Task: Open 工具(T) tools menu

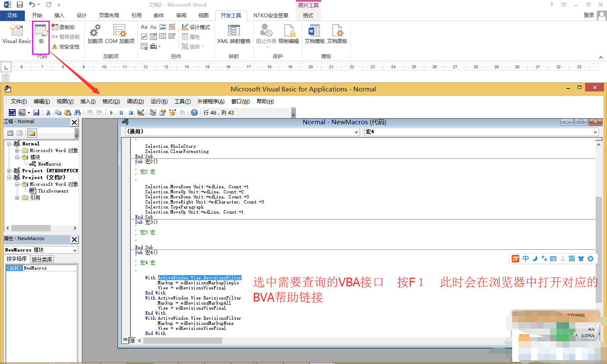Action: tap(183, 102)
